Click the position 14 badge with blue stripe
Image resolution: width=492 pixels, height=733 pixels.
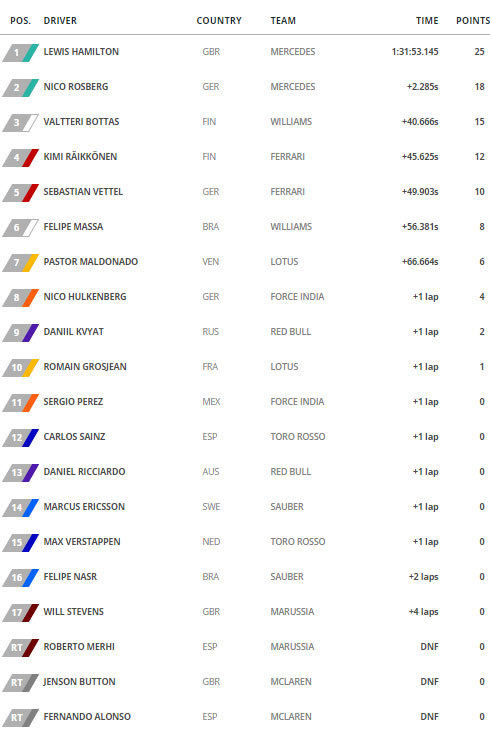[x=21, y=507]
